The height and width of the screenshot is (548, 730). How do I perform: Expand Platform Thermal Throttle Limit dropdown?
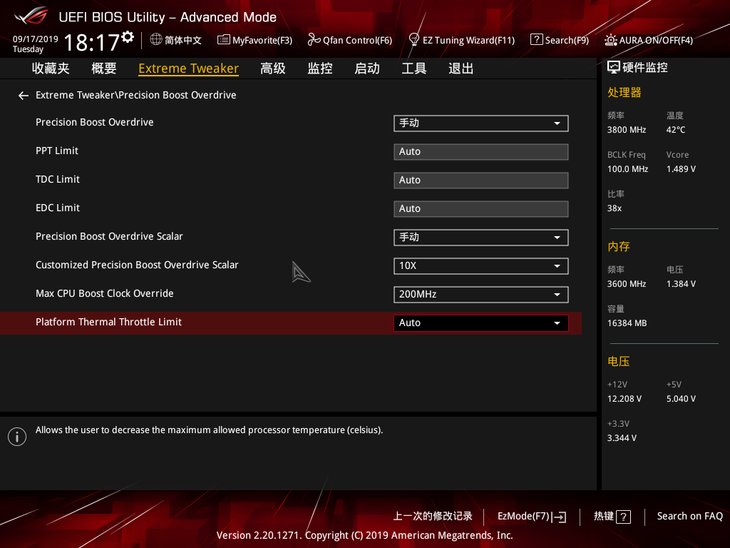click(481, 323)
